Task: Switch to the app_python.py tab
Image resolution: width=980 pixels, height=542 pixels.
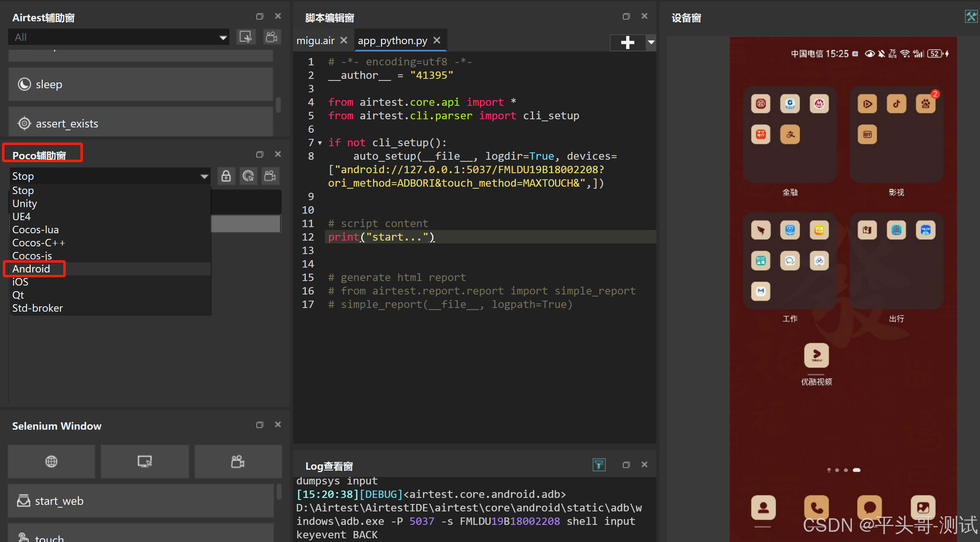Action: click(392, 40)
